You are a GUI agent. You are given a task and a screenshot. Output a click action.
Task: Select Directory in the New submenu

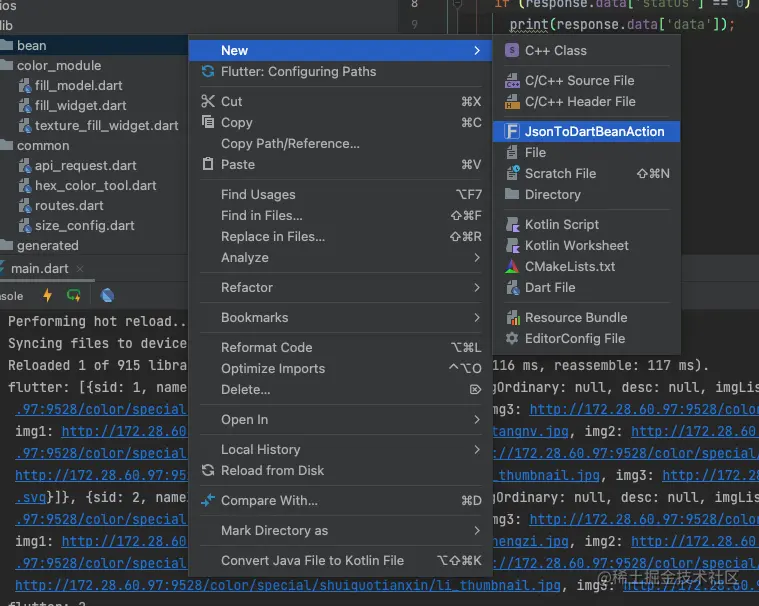point(552,195)
